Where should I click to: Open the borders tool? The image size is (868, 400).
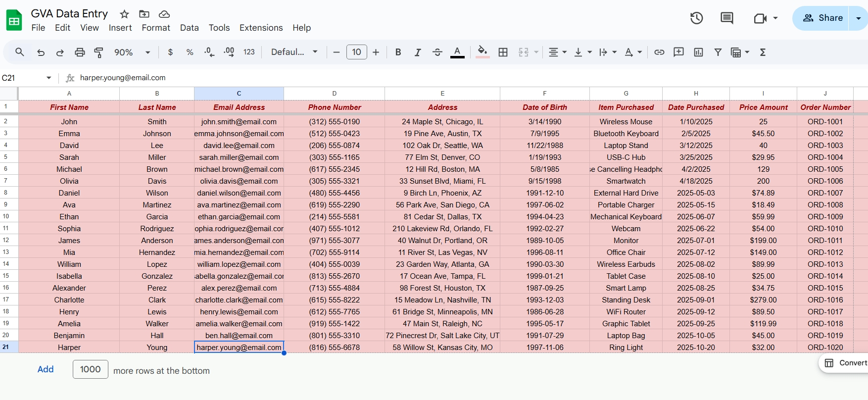tap(503, 52)
